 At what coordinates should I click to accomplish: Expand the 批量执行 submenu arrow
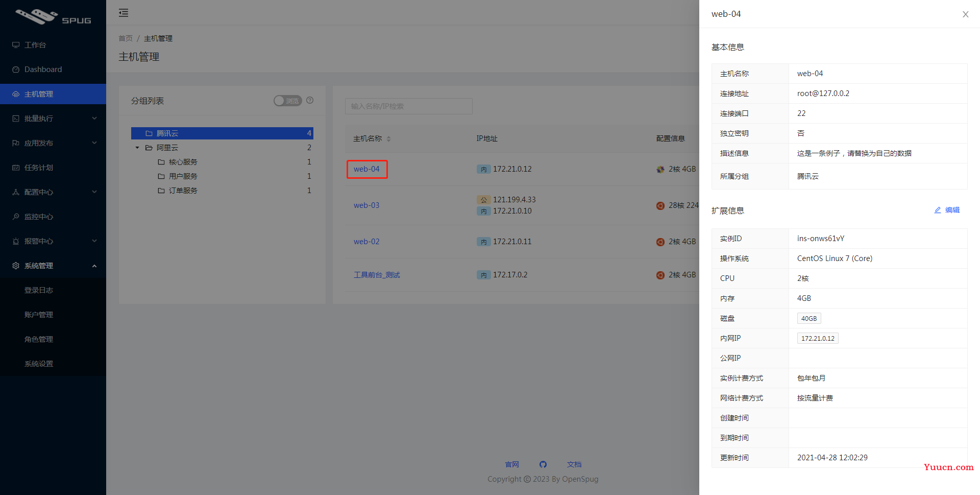tap(94, 119)
